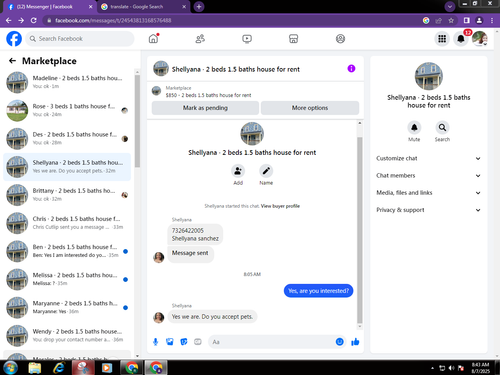Open the Friends icon in top navigation

click(200, 39)
